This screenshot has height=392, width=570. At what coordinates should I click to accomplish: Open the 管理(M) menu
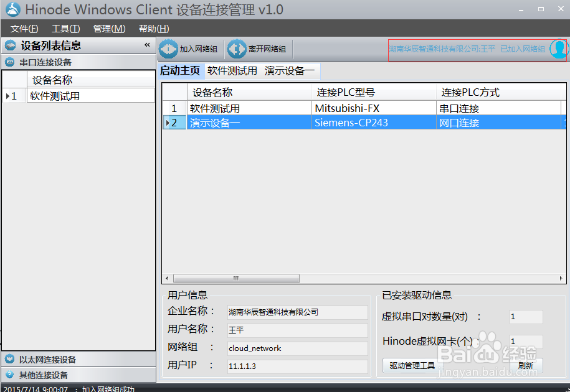click(109, 29)
